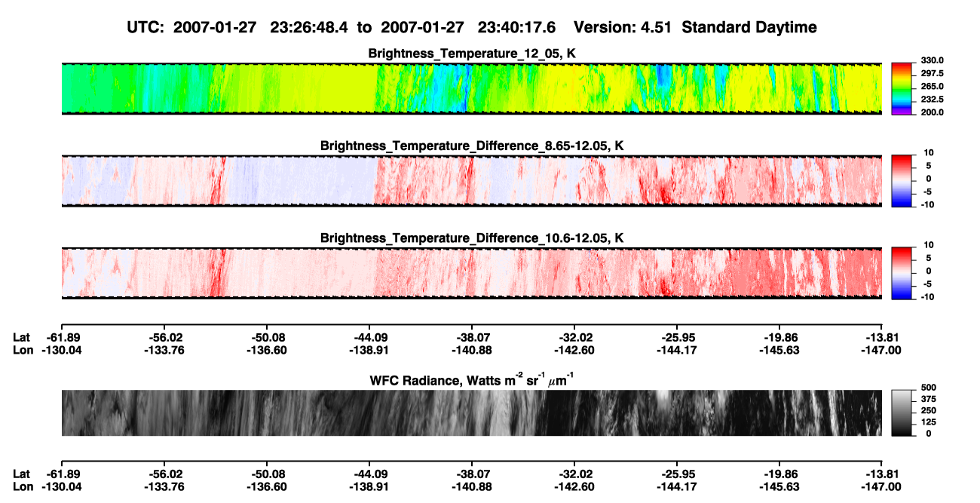This screenshot has height=503, width=980.
Task: Click the '232.5' color scale label
Action: point(933,100)
